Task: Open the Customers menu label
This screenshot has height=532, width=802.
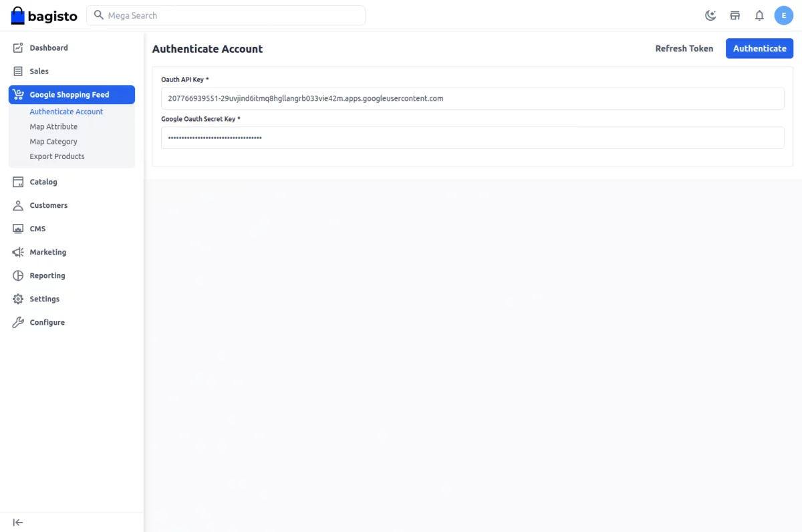Action: 49,205
